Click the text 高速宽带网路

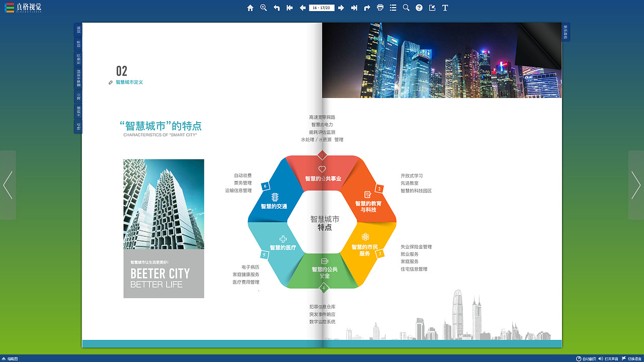[322, 117]
